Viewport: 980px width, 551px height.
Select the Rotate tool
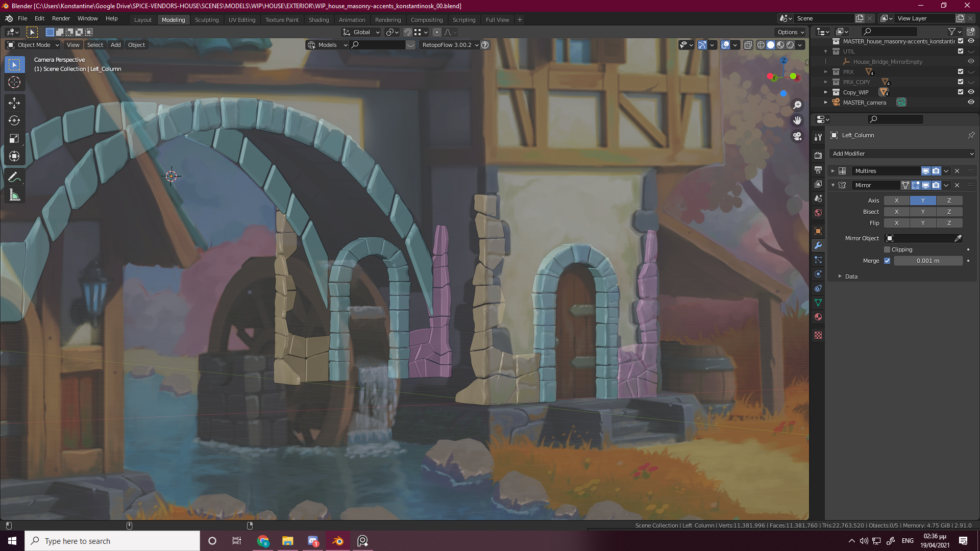(14, 121)
